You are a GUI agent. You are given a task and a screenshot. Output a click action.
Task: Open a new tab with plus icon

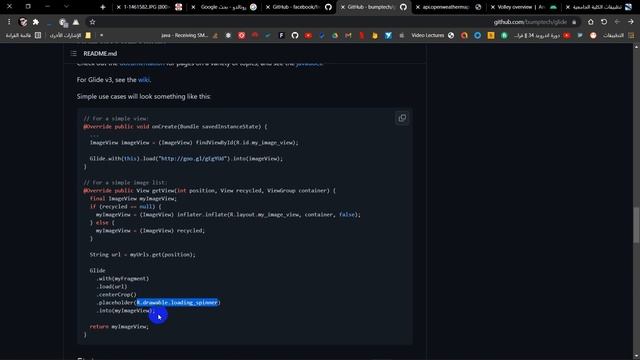pyautogui.click(x=102, y=7)
